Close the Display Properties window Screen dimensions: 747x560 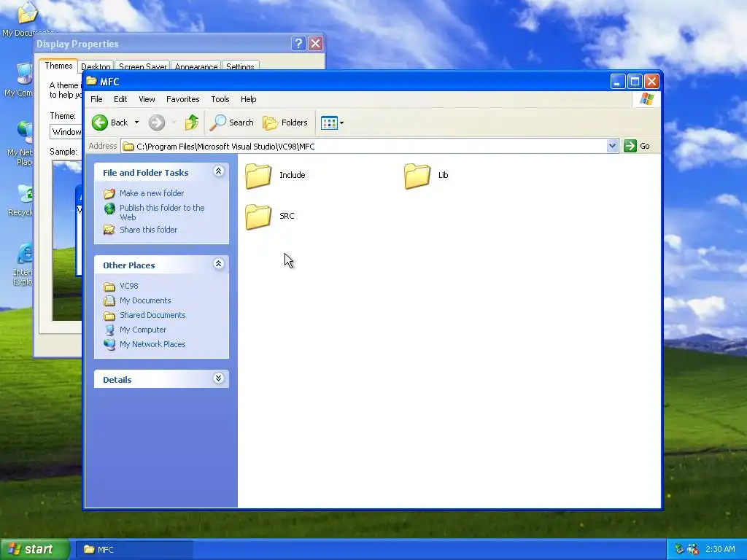click(x=315, y=44)
